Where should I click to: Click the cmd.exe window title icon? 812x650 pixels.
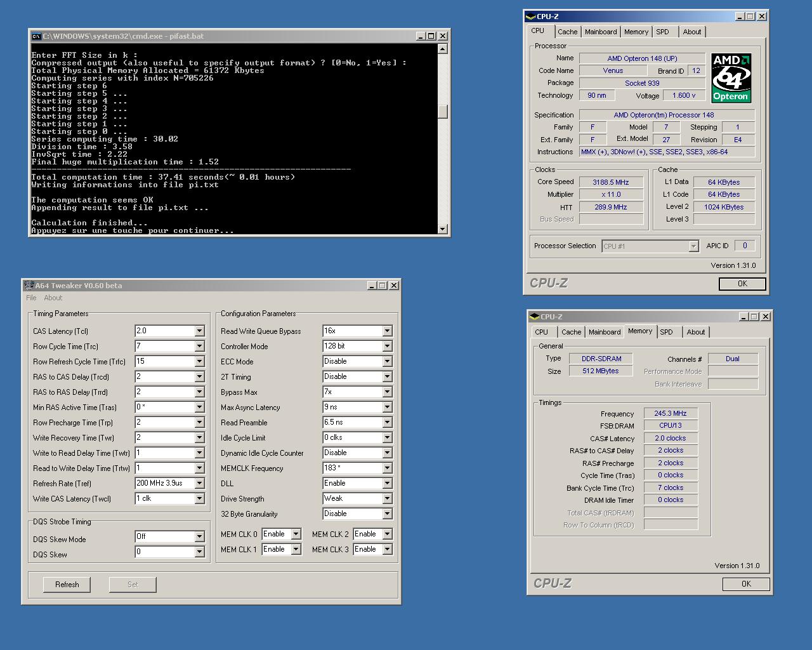(37, 36)
